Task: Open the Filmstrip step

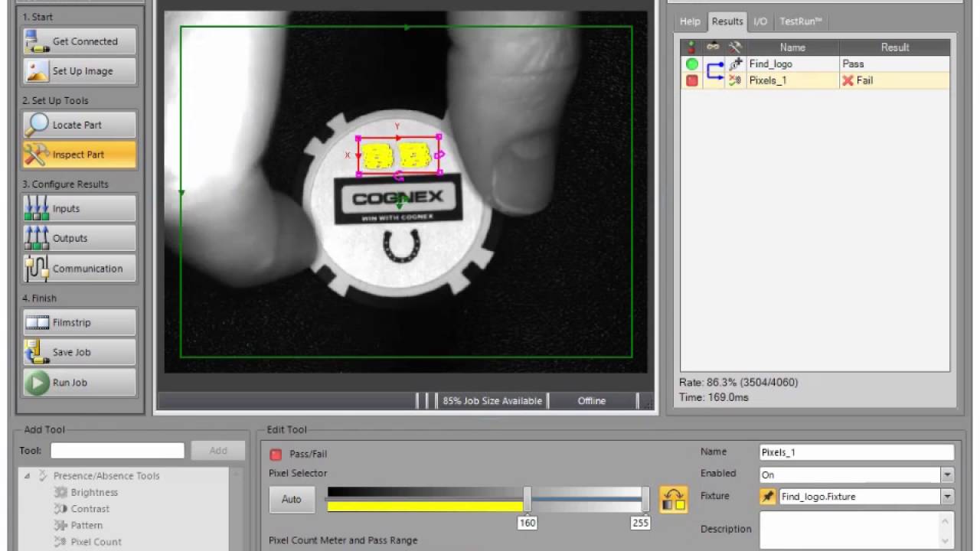Action: coord(80,323)
